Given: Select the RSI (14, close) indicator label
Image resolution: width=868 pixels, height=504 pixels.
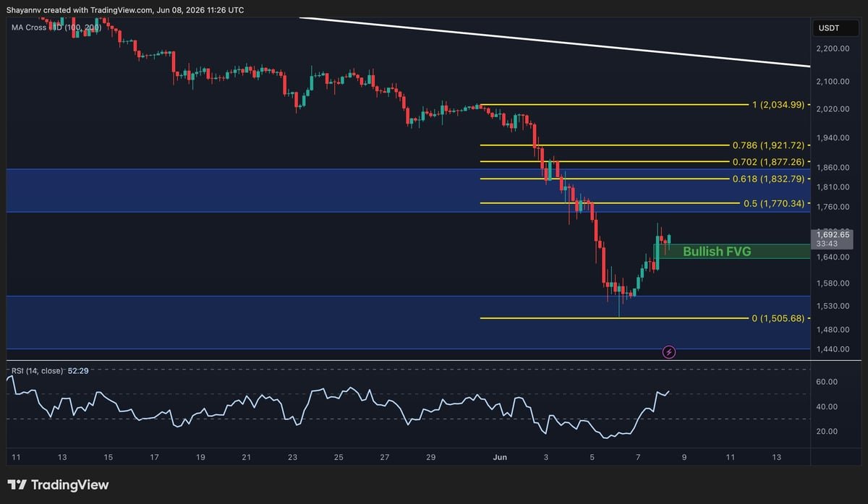Looking at the screenshot, I should pyautogui.click(x=37, y=370).
